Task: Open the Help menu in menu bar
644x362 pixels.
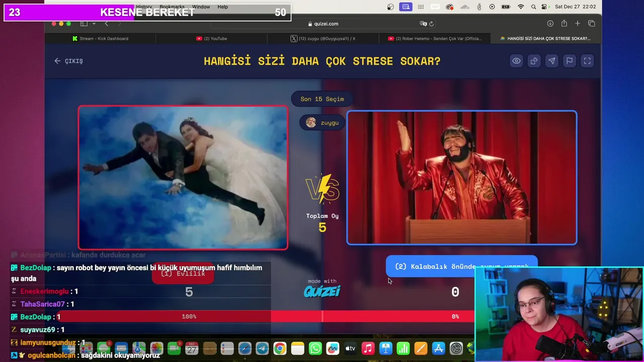Action: (x=222, y=7)
